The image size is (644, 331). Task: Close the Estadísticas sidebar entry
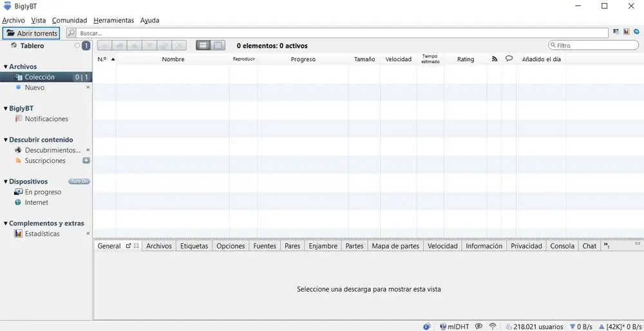88,234
